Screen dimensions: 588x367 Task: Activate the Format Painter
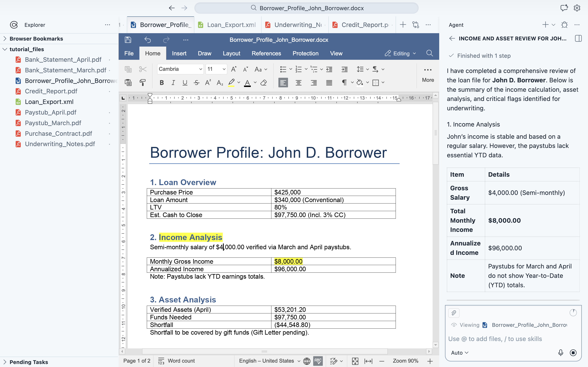(x=143, y=83)
